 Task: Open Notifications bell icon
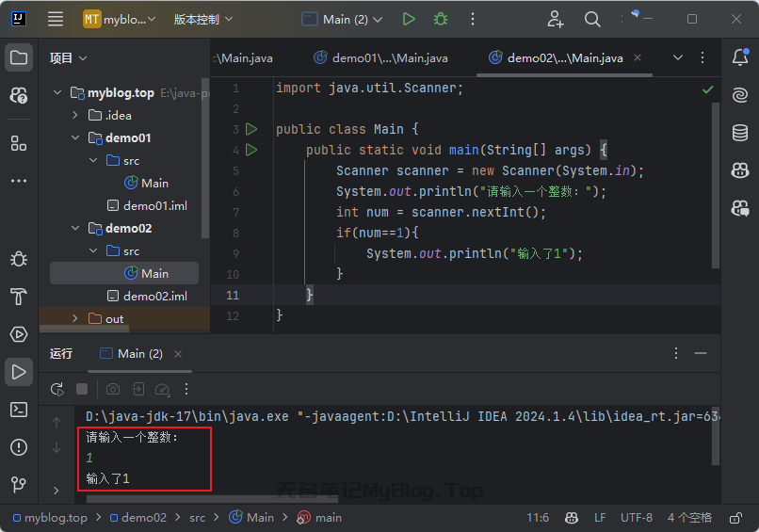pyautogui.click(x=740, y=57)
